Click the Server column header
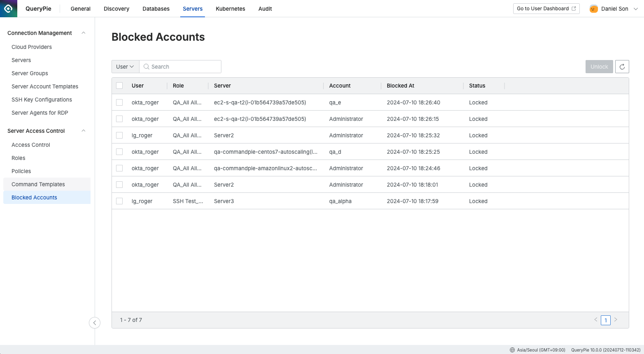 pos(222,86)
